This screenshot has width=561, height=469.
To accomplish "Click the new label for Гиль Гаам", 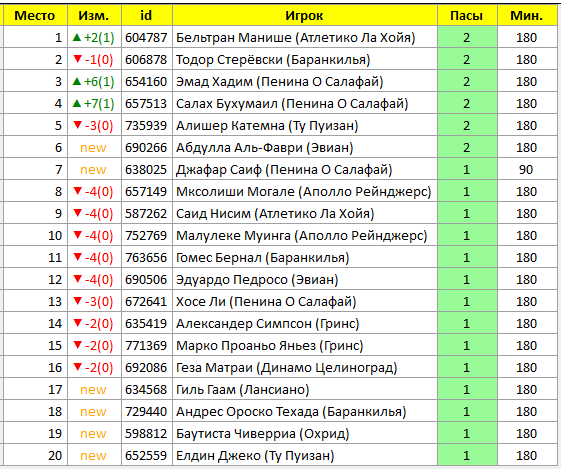I will coord(93,390).
